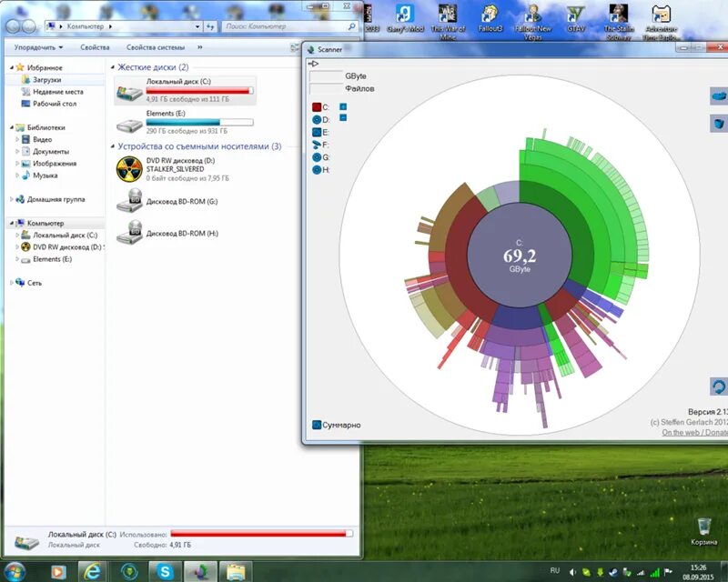
Task: Select Elements (E:) in navigation tree
Action: point(52,259)
